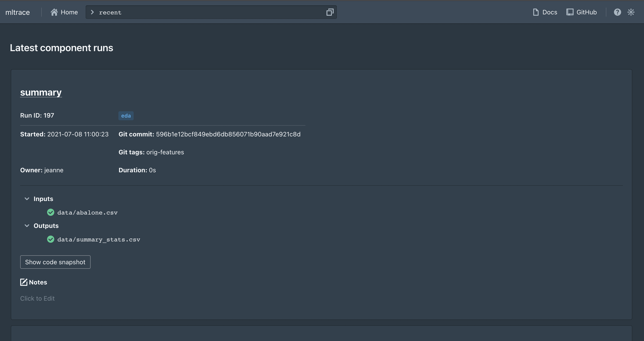Click the GitHub repository icon
This screenshot has width=644, height=341.
click(x=570, y=12)
